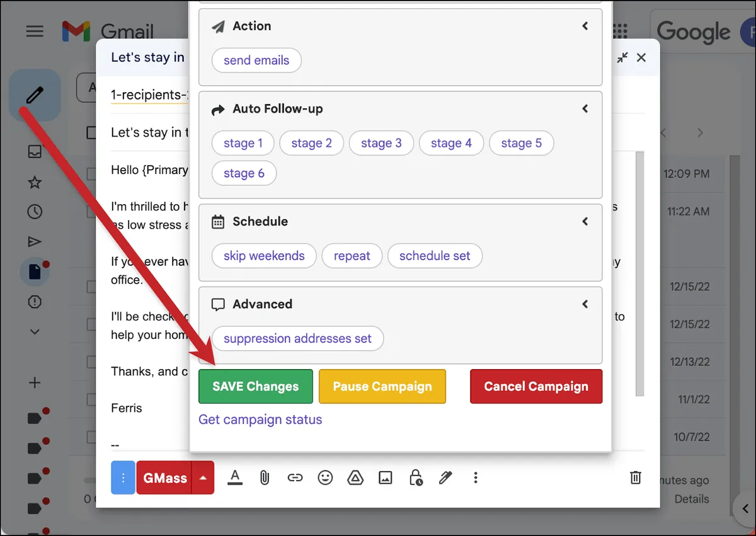Discard the draft with the trash icon
756x536 pixels.
pos(636,478)
